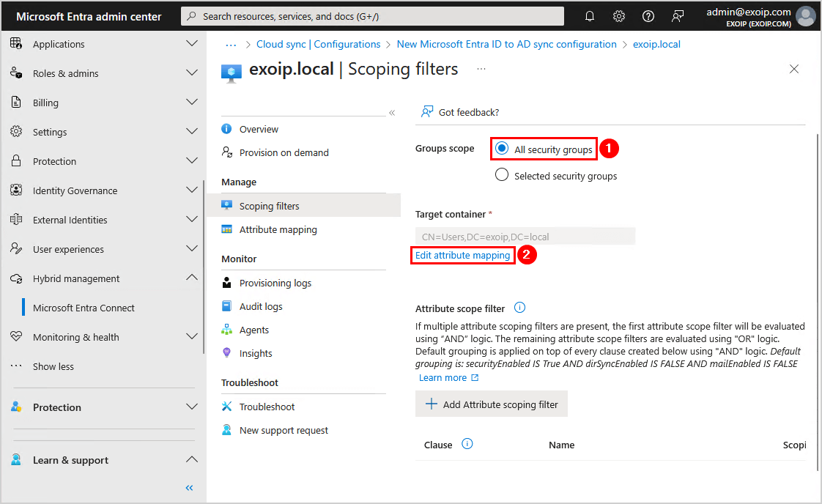Collapse the left sidebar navigation
822x504 pixels.
pyautogui.click(x=189, y=488)
